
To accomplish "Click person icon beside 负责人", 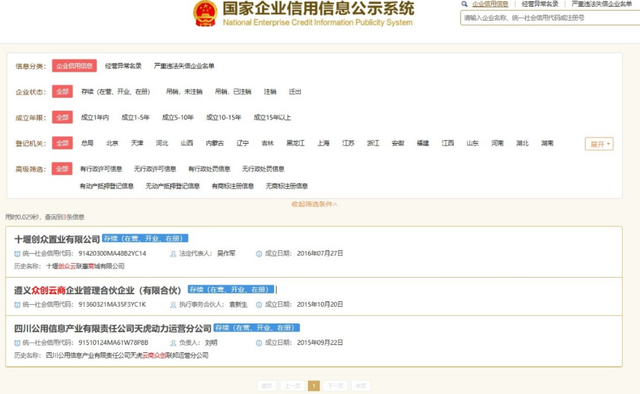I will [173, 343].
